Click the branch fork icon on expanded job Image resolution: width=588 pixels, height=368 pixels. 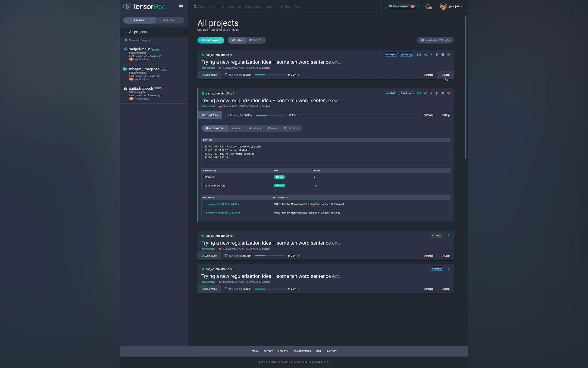point(437,93)
